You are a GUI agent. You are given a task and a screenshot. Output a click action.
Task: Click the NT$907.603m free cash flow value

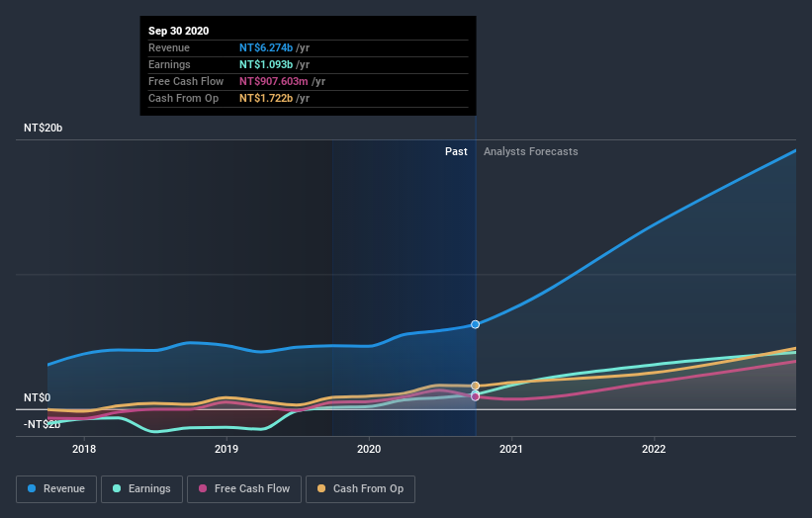coord(273,81)
